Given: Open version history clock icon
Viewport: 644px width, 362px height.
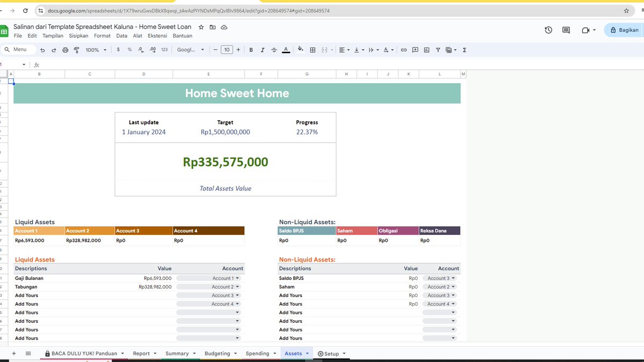Looking at the screenshot, I should [548, 30].
